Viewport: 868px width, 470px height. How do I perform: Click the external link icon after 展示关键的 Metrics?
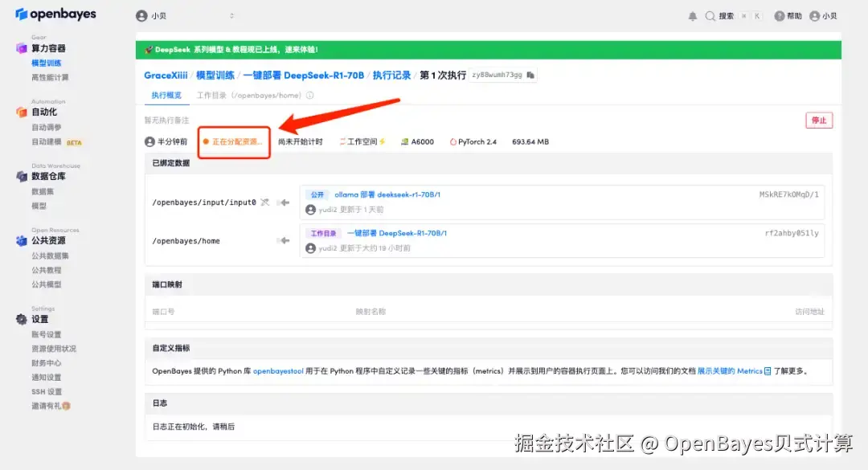[768, 371]
